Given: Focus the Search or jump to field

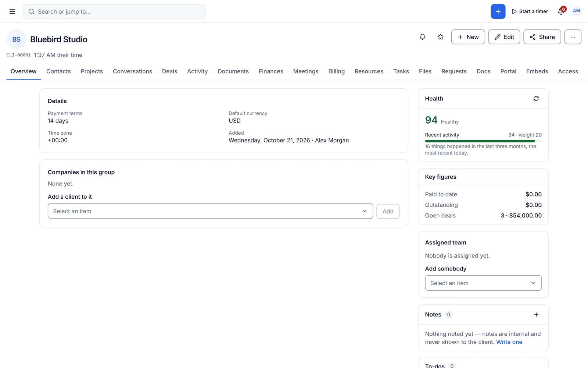Looking at the screenshot, I should (114, 11).
